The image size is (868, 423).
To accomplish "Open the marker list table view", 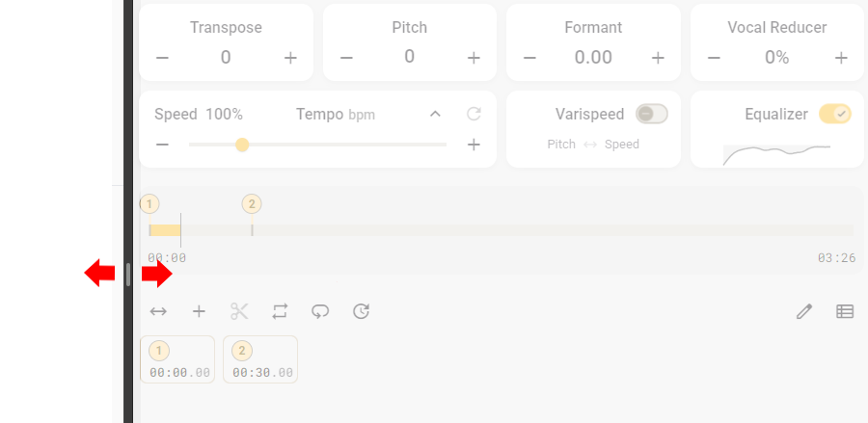I will [845, 311].
